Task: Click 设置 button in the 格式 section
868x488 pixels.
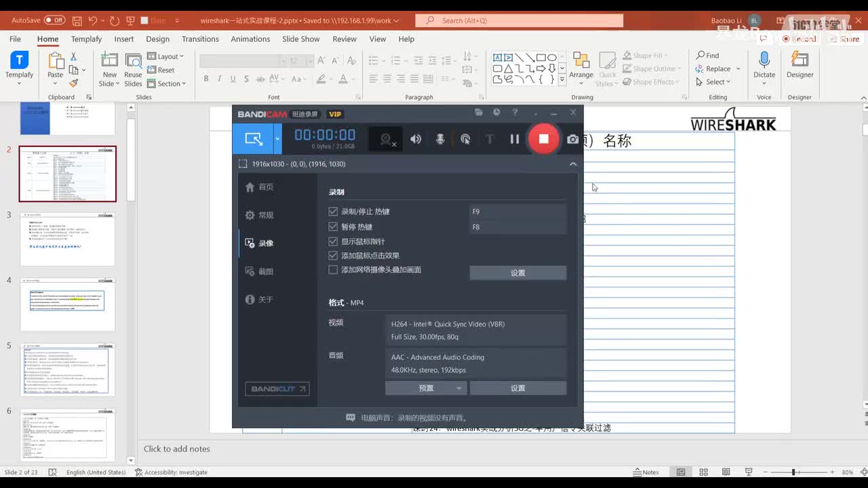Action: tap(518, 388)
